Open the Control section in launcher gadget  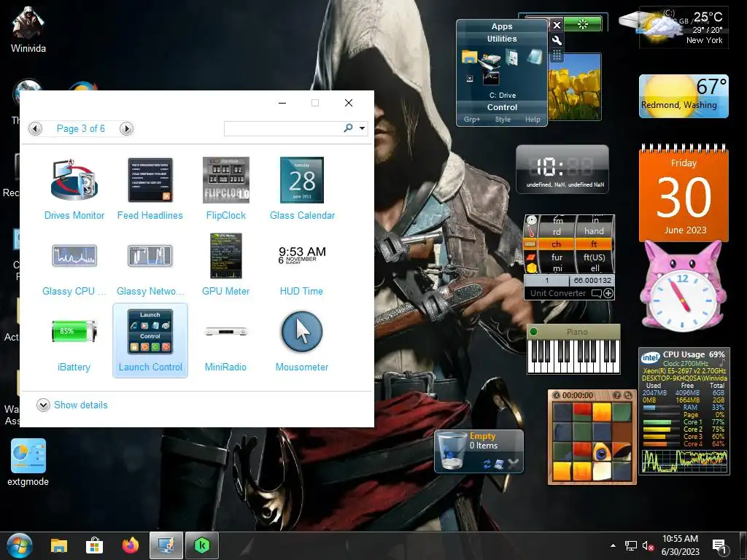(502, 107)
